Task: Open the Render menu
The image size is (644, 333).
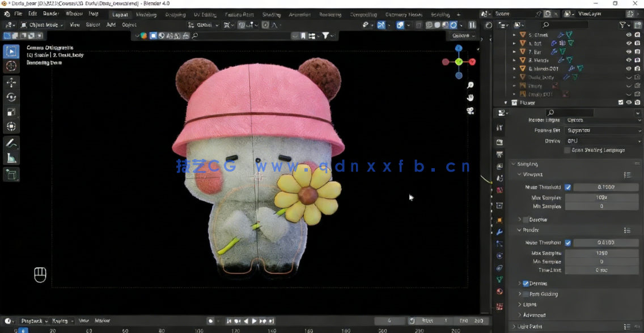Action: click(50, 14)
